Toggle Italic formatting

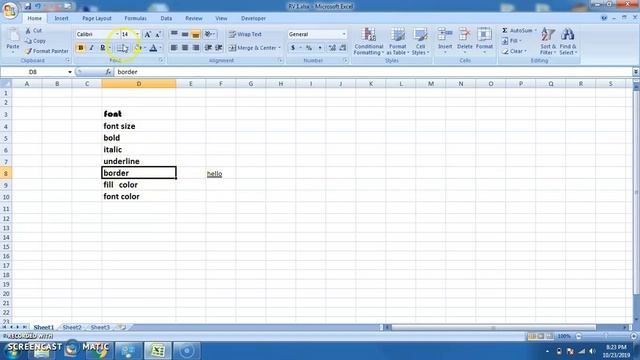(91, 48)
